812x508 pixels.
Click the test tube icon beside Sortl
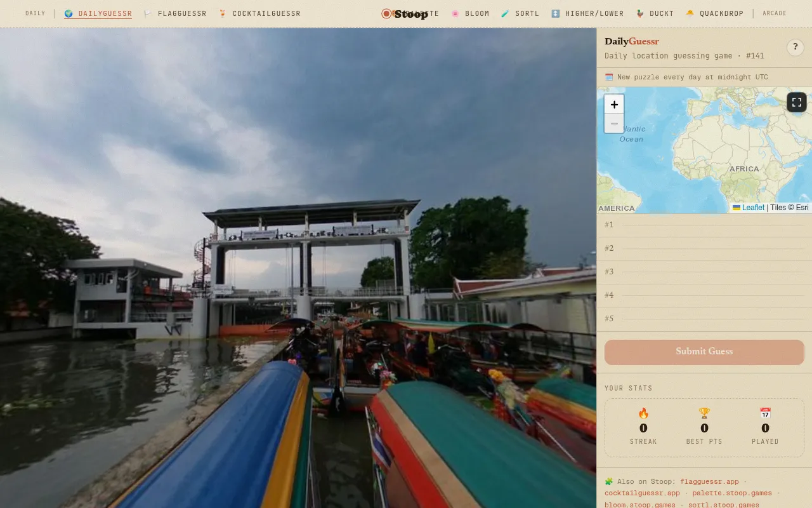click(x=506, y=13)
